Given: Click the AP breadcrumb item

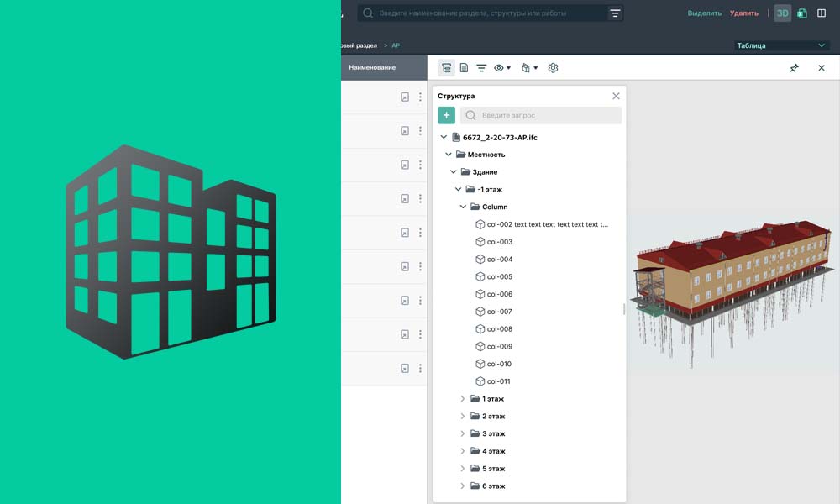Looking at the screenshot, I should [x=396, y=45].
